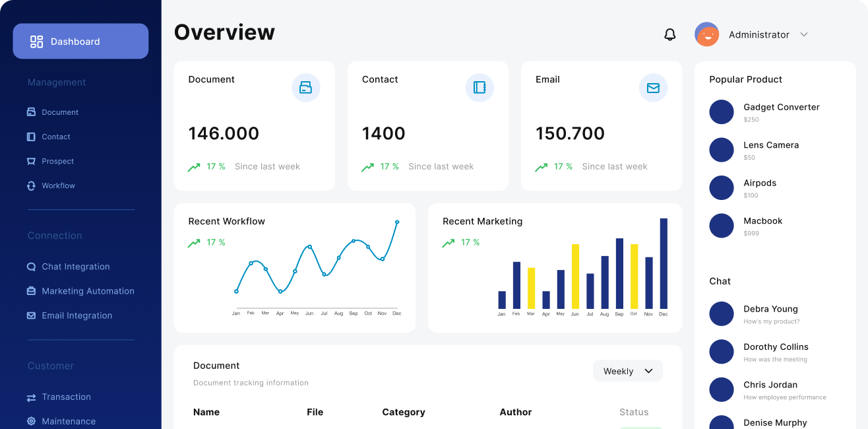Click the Transaction icon under Customer
The image size is (868, 429).
point(30,397)
